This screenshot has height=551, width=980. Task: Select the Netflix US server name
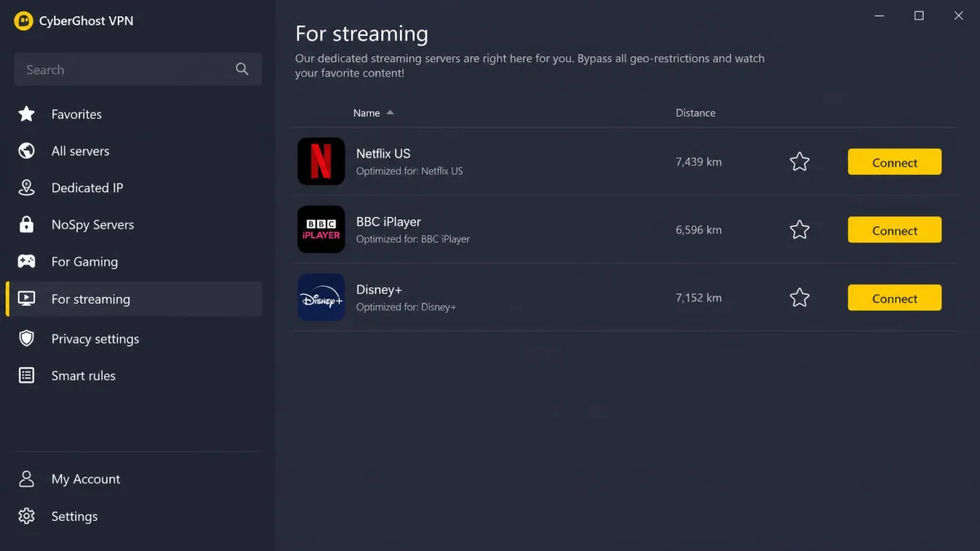(383, 153)
